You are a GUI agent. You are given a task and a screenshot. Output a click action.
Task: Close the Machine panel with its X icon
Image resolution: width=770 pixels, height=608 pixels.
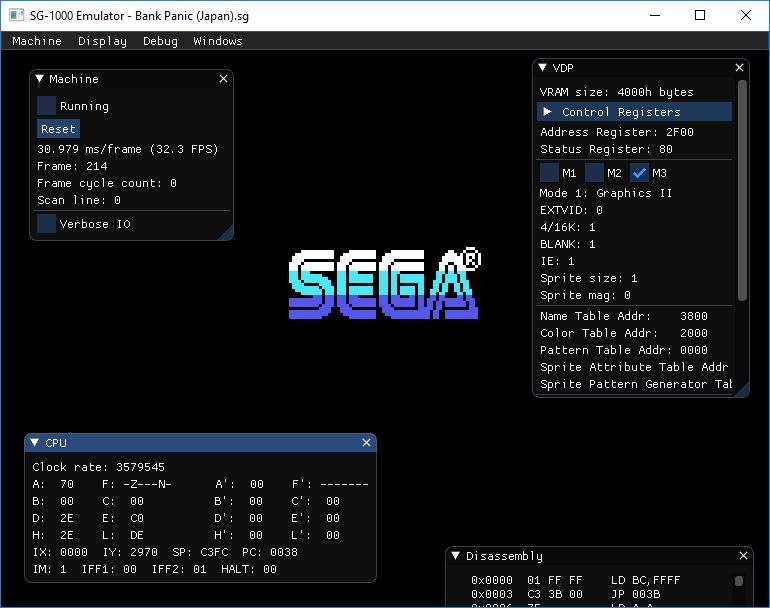click(223, 79)
